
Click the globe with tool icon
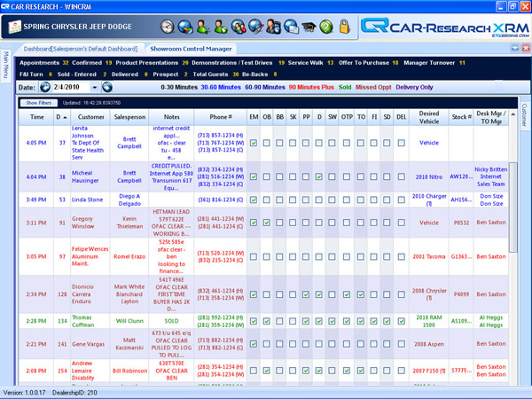[x=256, y=27]
